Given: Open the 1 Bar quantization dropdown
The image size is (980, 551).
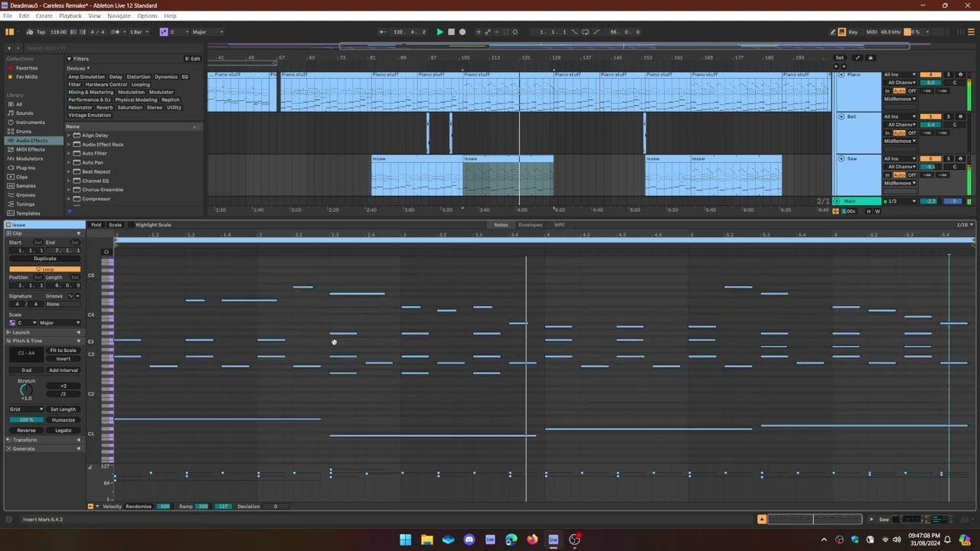Looking at the screenshot, I should 139,32.
